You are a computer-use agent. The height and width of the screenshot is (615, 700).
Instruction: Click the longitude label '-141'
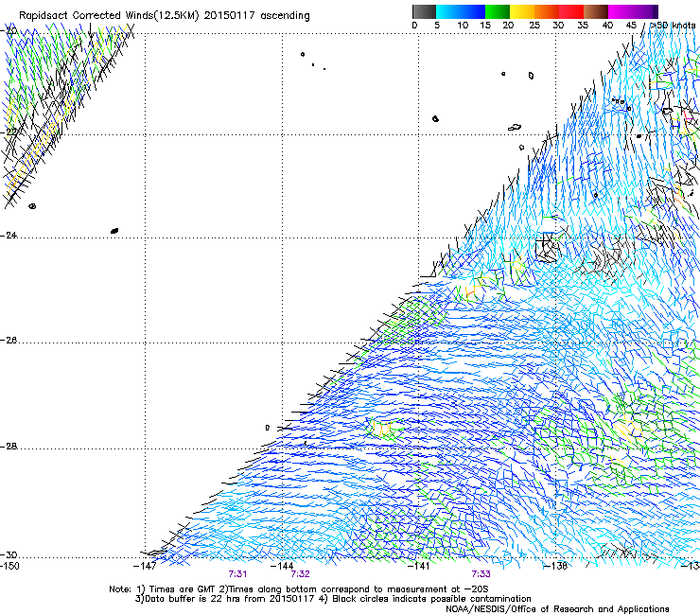tap(419, 566)
